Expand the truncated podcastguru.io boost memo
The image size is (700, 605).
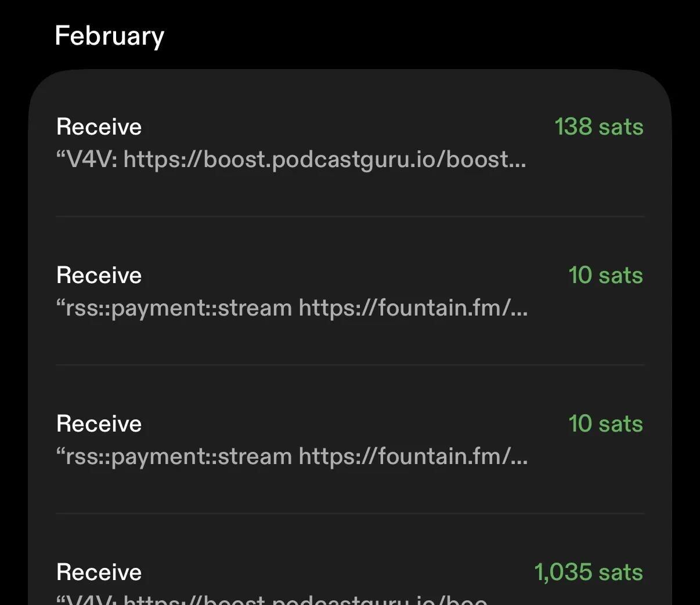click(x=290, y=160)
